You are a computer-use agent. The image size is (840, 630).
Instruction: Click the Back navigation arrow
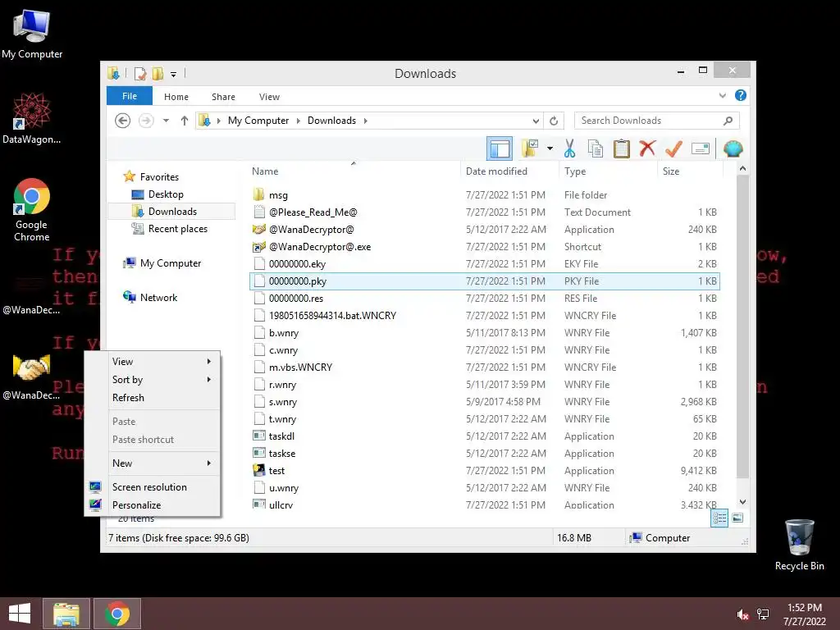pos(123,121)
